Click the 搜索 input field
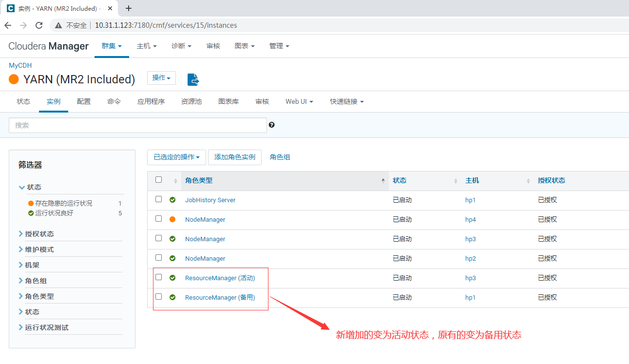 (138, 125)
